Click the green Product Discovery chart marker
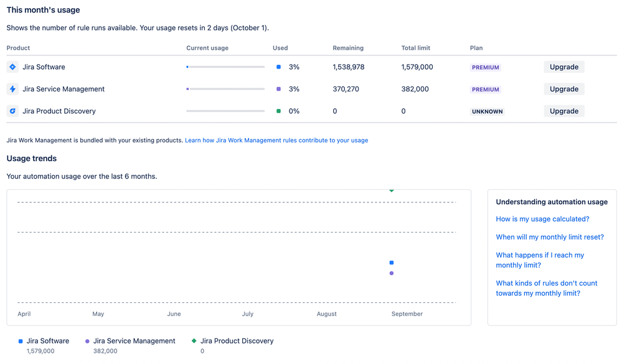 [x=392, y=191]
